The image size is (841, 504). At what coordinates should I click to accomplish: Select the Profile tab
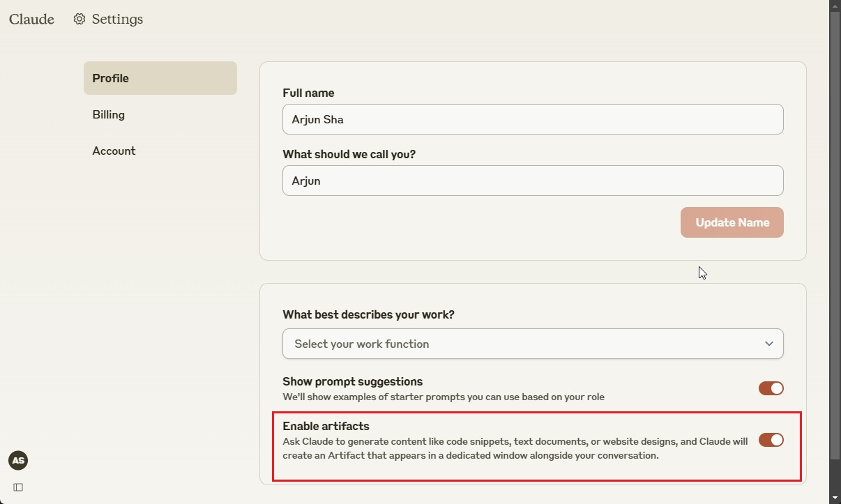point(160,78)
